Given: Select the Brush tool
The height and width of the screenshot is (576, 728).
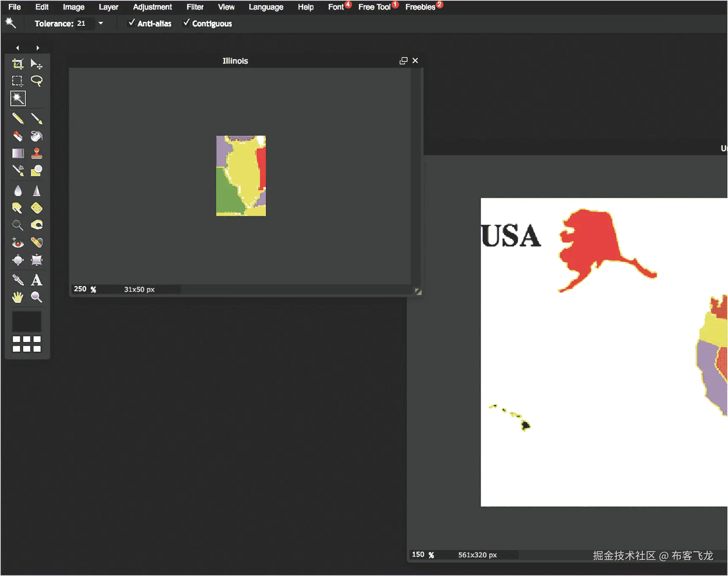Looking at the screenshot, I should click(37, 118).
